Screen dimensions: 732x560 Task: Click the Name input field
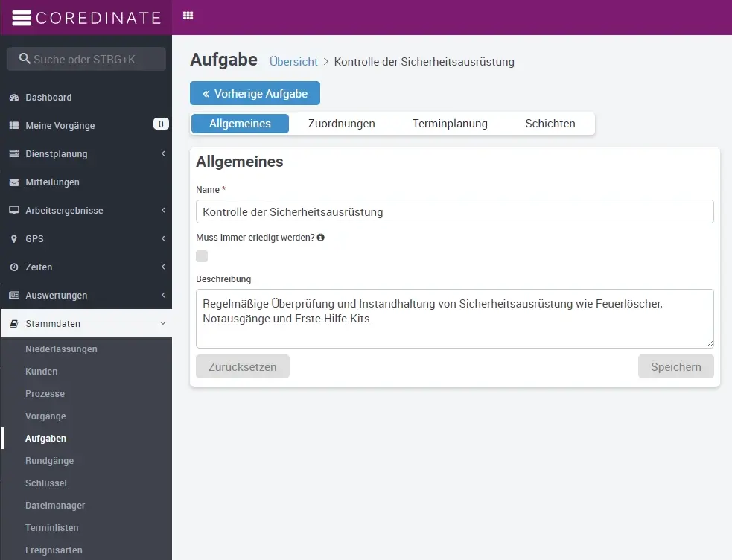[x=454, y=211]
